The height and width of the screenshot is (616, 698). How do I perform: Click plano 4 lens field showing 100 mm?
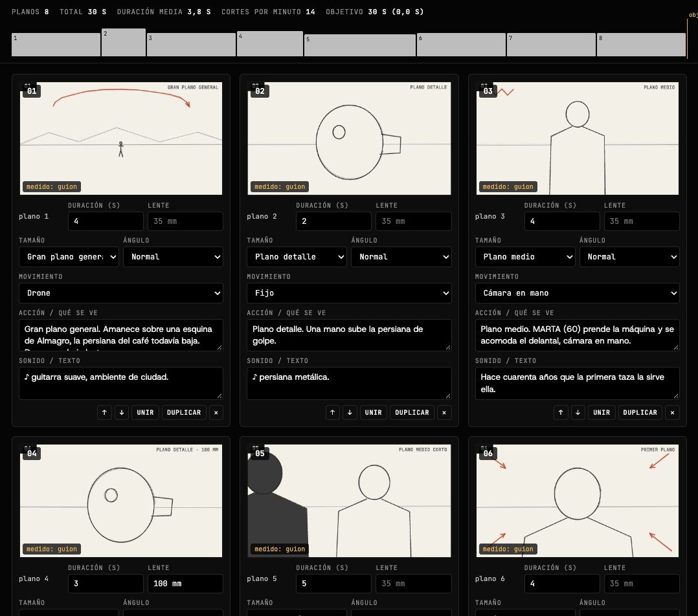185,584
